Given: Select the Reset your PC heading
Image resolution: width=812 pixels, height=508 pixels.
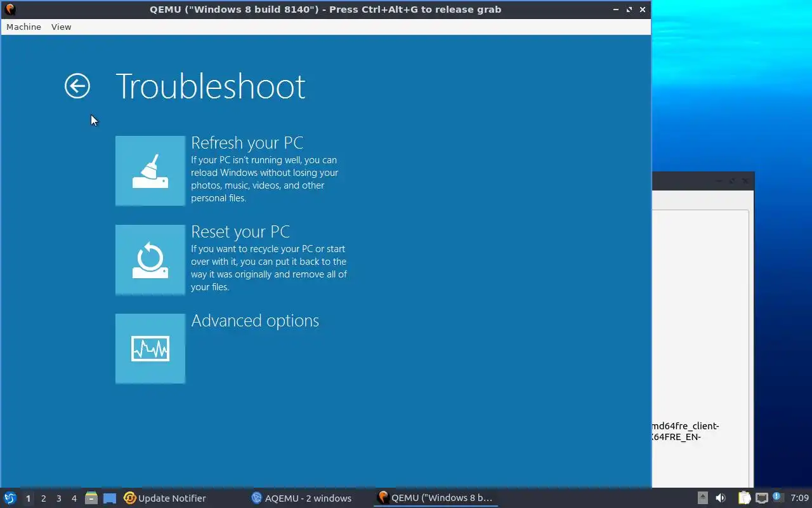Looking at the screenshot, I should (240, 232).
